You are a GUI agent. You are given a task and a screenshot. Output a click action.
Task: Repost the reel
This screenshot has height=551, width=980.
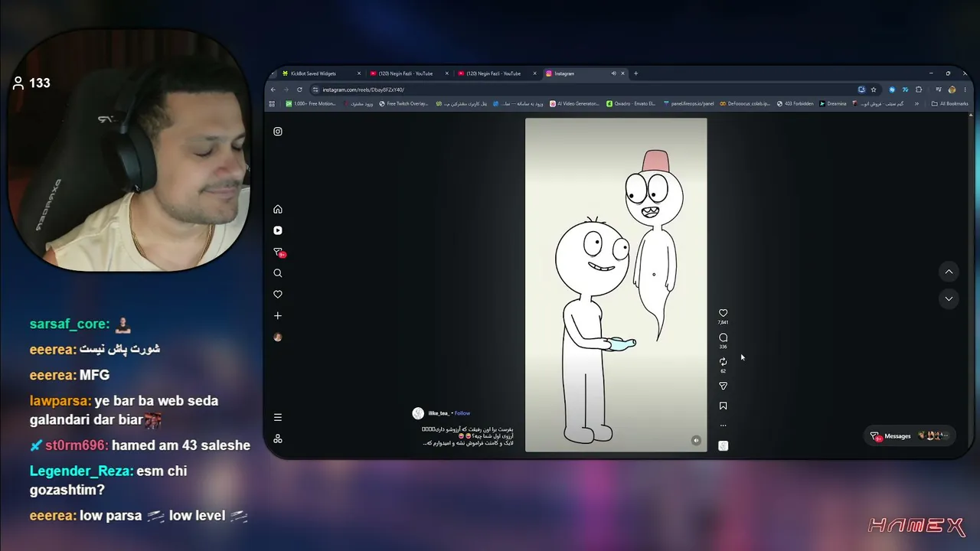click(723, 362)
